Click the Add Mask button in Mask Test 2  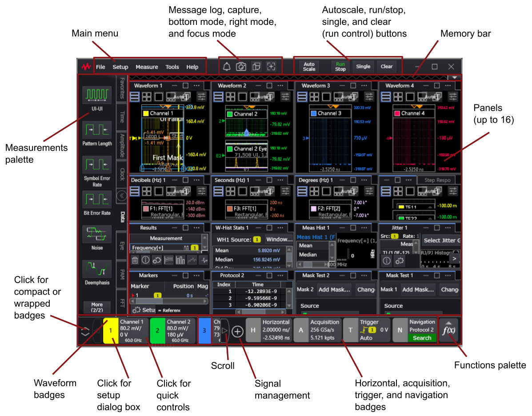pos(334,289)
